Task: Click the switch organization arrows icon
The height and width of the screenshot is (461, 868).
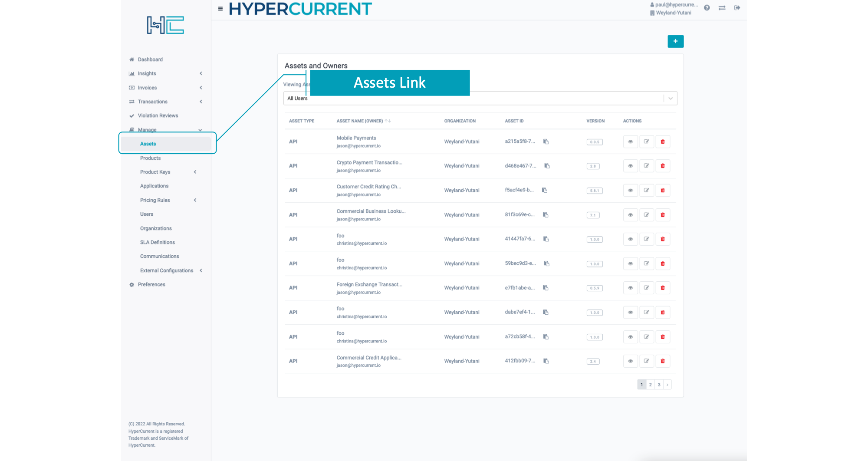Action: [722, 8]
